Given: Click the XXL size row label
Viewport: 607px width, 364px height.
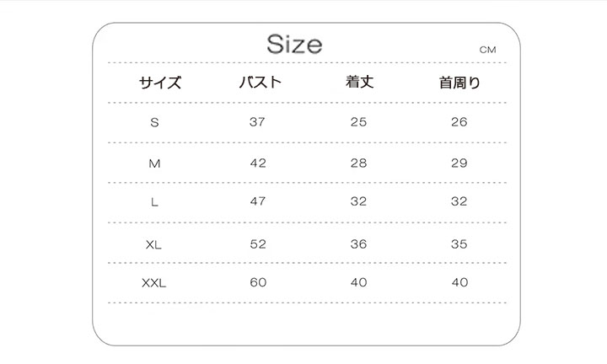Looking at the screenshot, I should 153,283.
